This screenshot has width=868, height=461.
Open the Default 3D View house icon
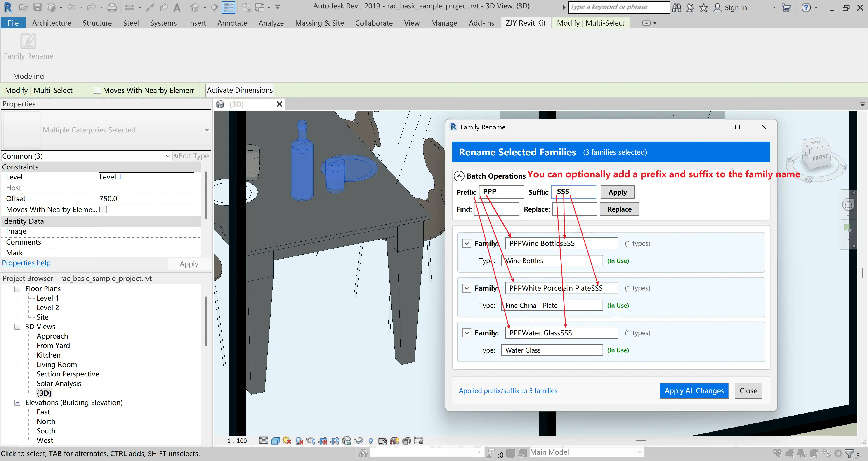pyautogui.click(x=194, y=7)
